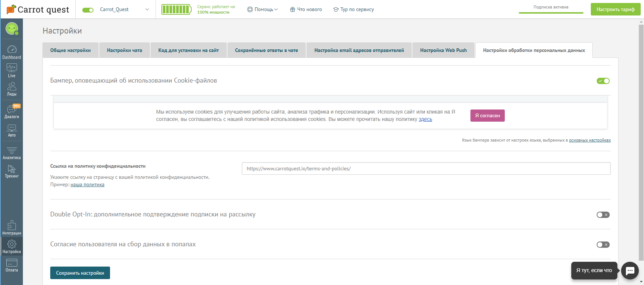Click Сохранить настройки button
Screen dimensions: 644x285
click(x=80, y=273)
